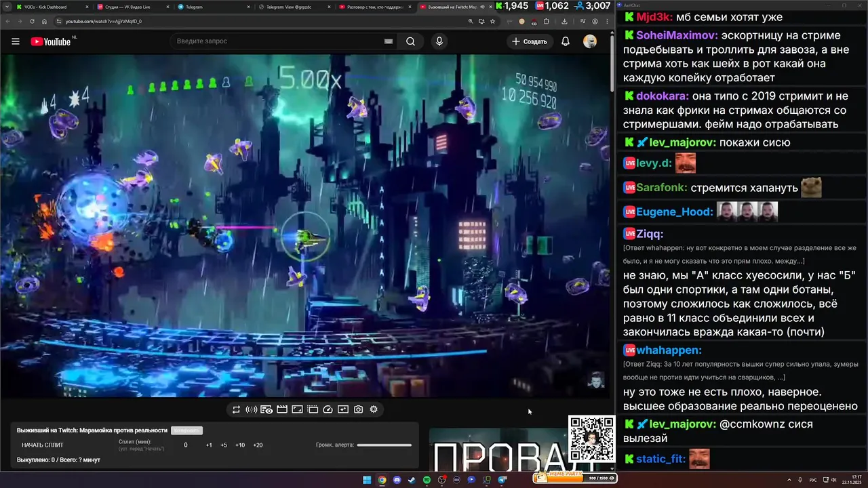Click username Ziqq in chat
The height and width of the screenshot is (488, 868).
[650, 234]
